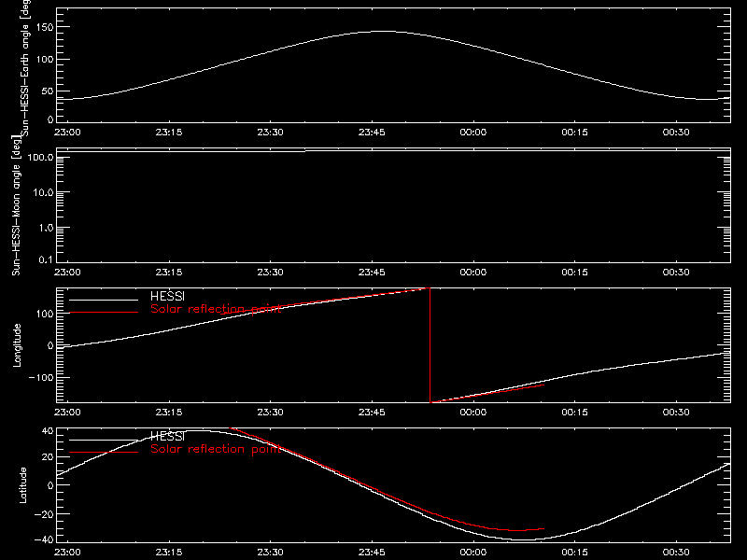747x560 pixels.
Task: Click the 150 tick on Earth angle axis
Action: click(x=45, y=28)
